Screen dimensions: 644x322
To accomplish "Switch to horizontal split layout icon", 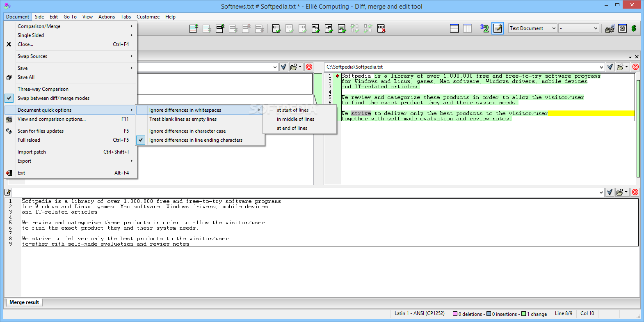I will pos(454,28).
